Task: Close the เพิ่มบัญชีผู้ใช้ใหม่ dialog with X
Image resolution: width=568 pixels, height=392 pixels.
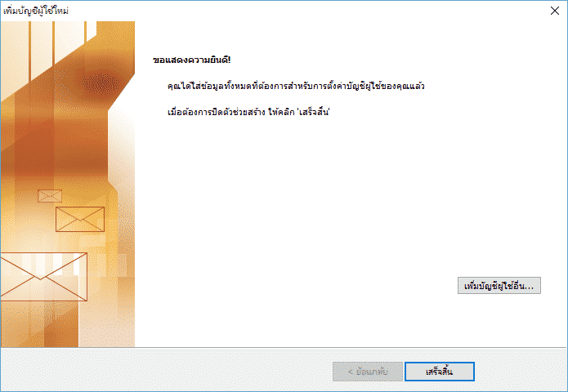Action: pos(555,11)
